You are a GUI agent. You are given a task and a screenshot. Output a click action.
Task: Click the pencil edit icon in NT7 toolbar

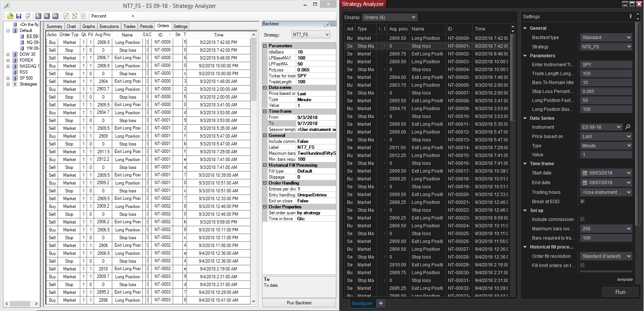[75, 16]
